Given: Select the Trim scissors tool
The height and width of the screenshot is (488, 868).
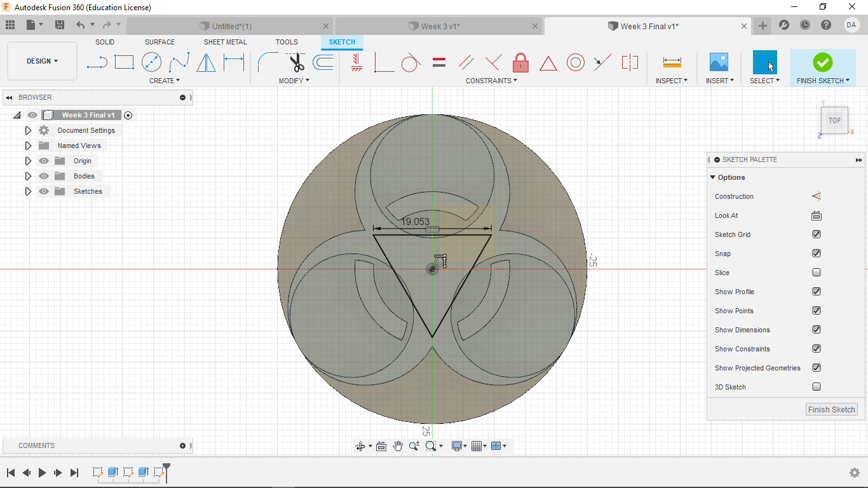Looking at the screenshot, I should (295, 62).
